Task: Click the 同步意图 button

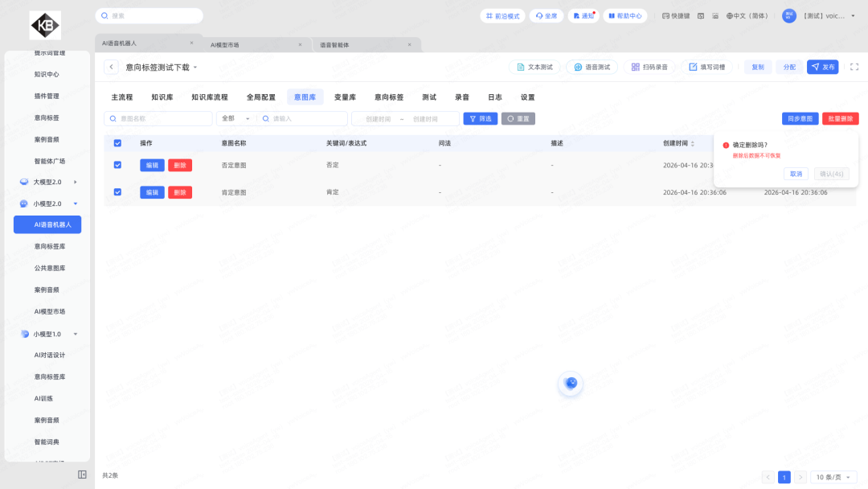Action: pyautogui.click(x=800, y=119)
